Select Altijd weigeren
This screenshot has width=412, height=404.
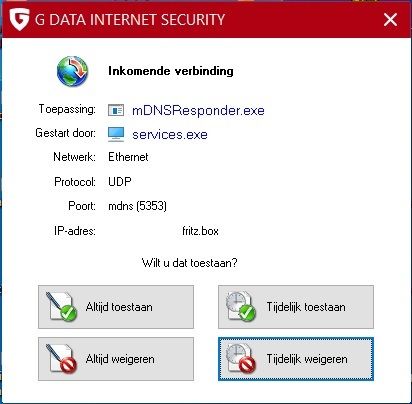point(116,359)
